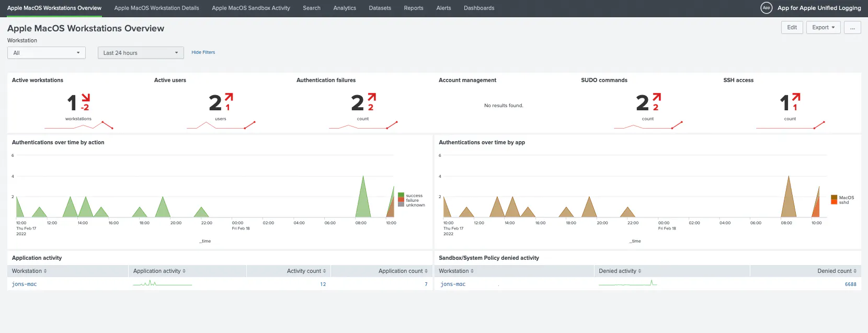
Task: Click the 'No results found.' text in Account management
Action: tap(504, 106)
